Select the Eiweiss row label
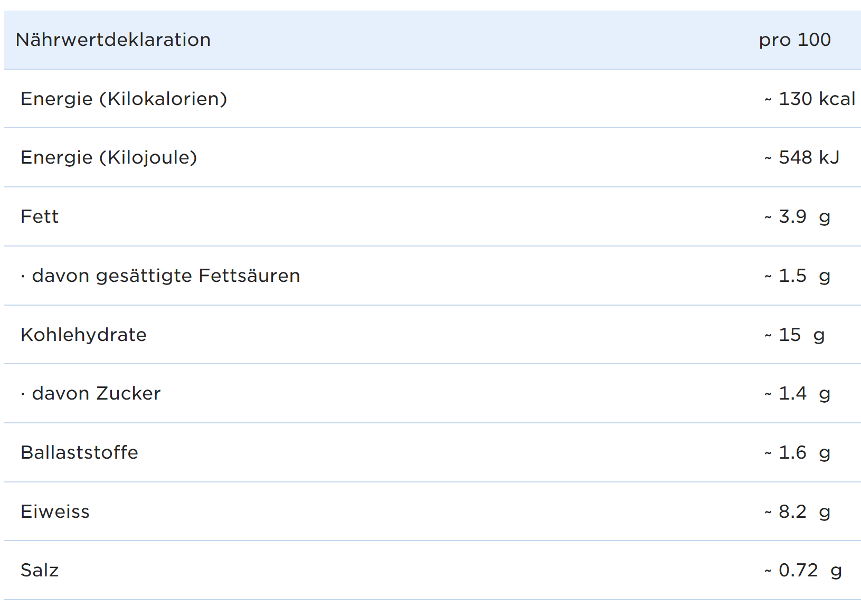 [55, 512]
